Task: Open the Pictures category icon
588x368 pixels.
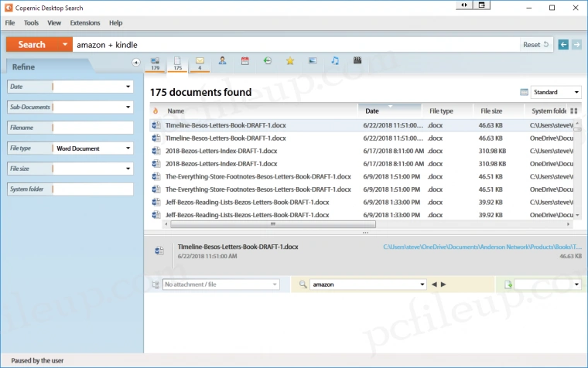Action: (313, 61)
